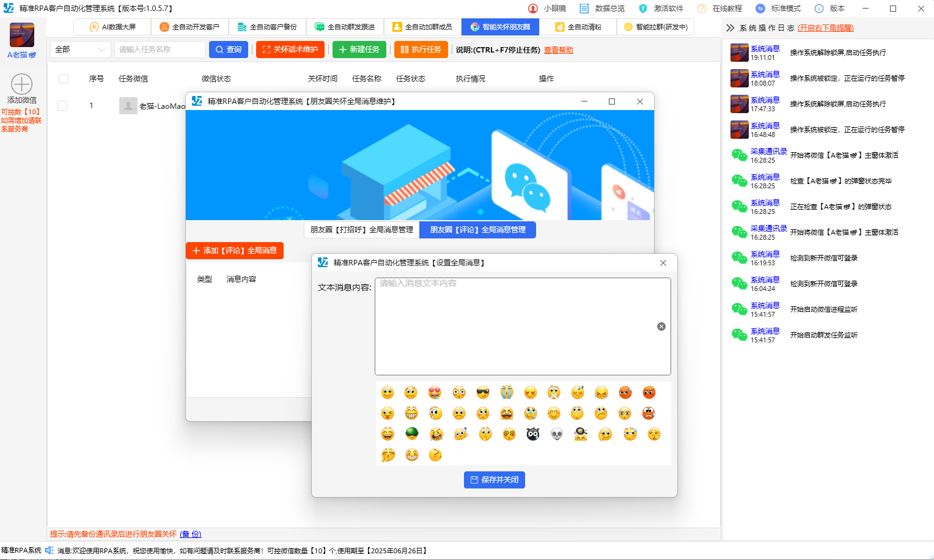Insert the heart-eyes emoji
The width and height of the screenshot is (934, 560).
pyautogui.click(x=435, y=392)
